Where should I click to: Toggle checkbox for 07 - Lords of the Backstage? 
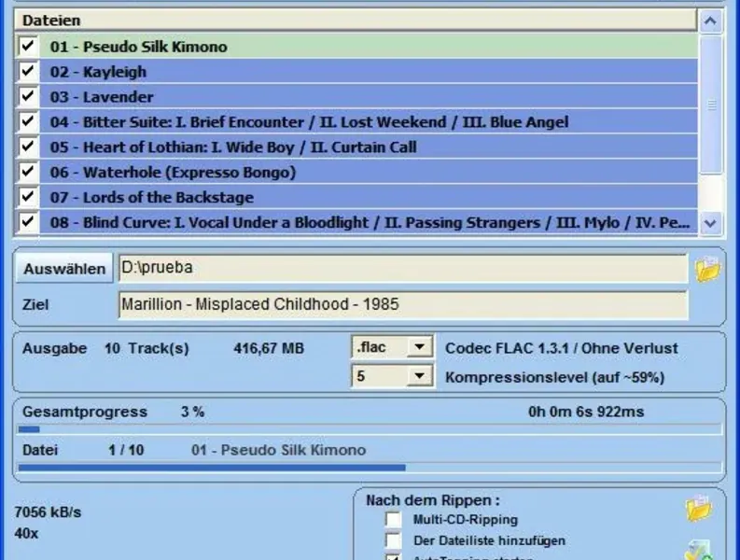pos(27,196)
